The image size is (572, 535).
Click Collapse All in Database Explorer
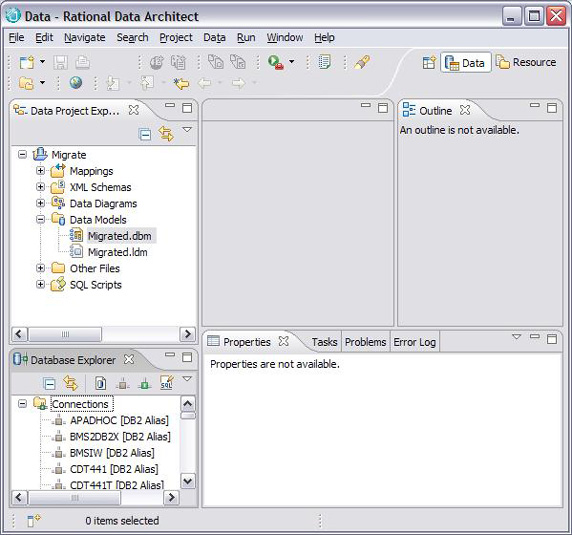pos(49,384)
